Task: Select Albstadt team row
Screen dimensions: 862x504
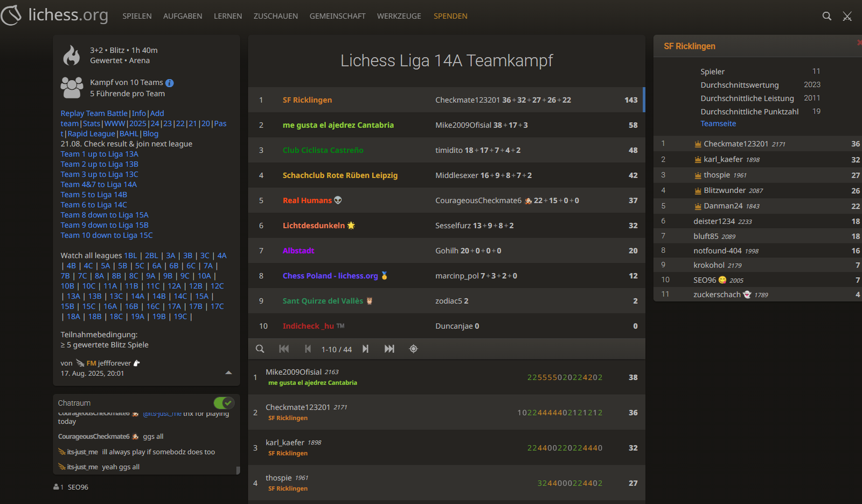Action: coord(447,250)
